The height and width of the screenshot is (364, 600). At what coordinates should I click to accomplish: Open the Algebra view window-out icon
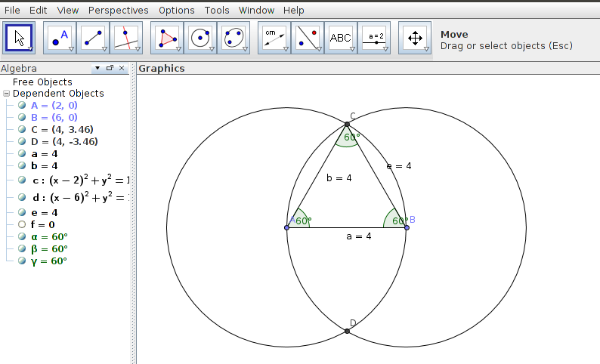(x=110, y=68)
